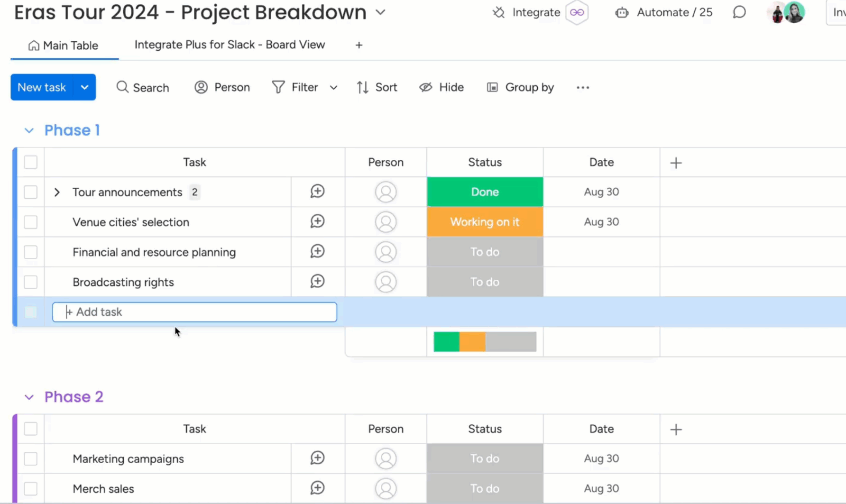Click orange segment of status summary bar

click(472, 342)
